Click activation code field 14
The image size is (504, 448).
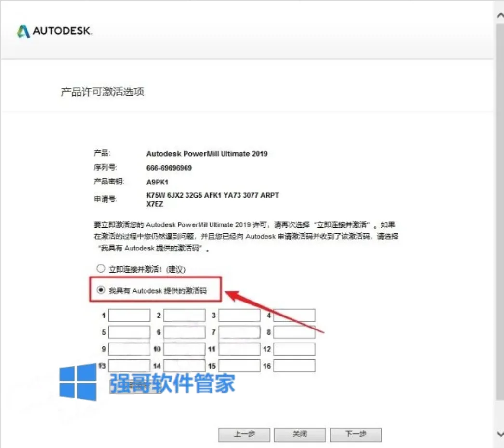pyautogui.click(x=184, y=366)
